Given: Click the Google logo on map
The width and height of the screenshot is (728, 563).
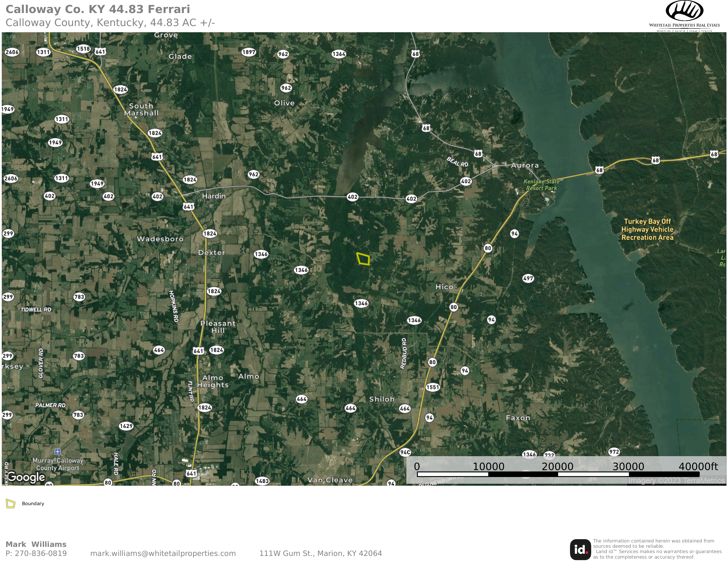Looking at the screenshot, I should click(26, 477).
